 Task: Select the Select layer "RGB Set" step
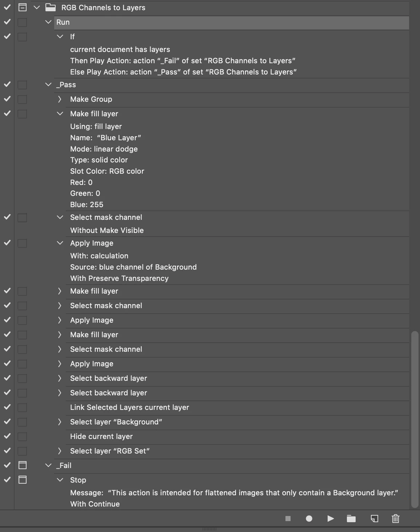237,451
